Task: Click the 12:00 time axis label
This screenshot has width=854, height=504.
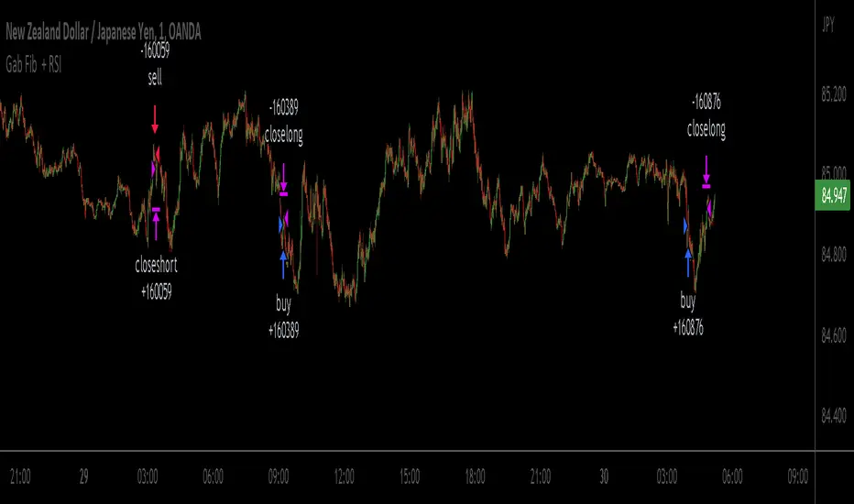Action: tap(344, 477)
